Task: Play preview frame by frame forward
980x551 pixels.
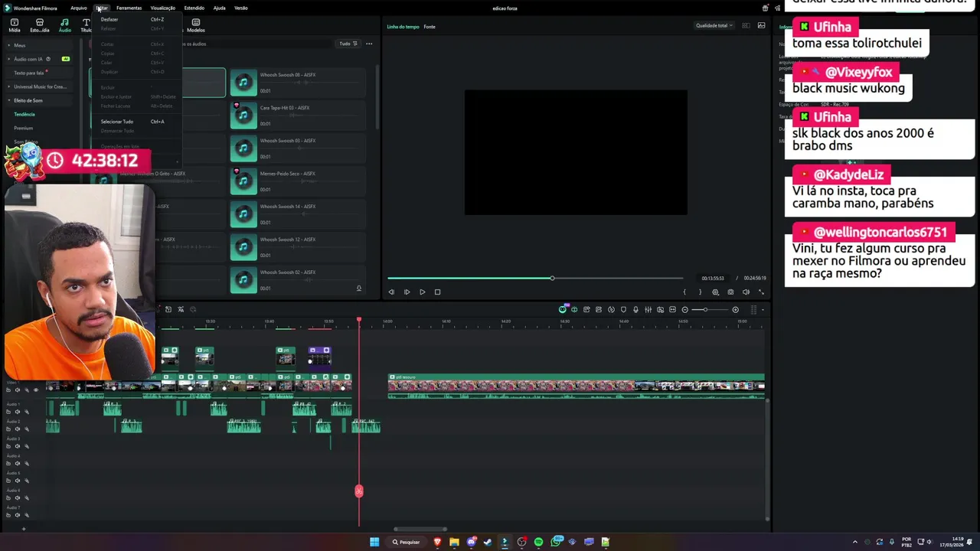Action: pos(407,292)
